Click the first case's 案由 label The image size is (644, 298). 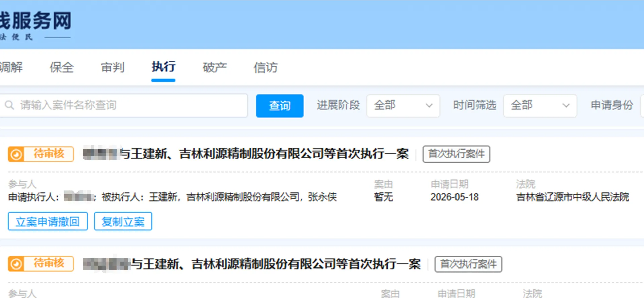click(x=383, y=184)
